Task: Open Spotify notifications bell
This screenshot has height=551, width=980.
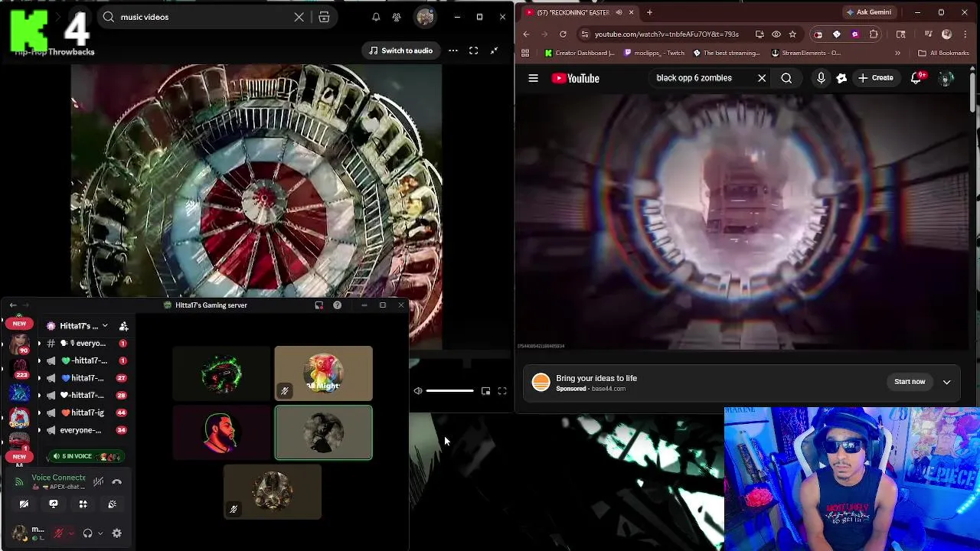Action: tap(376, 17)
